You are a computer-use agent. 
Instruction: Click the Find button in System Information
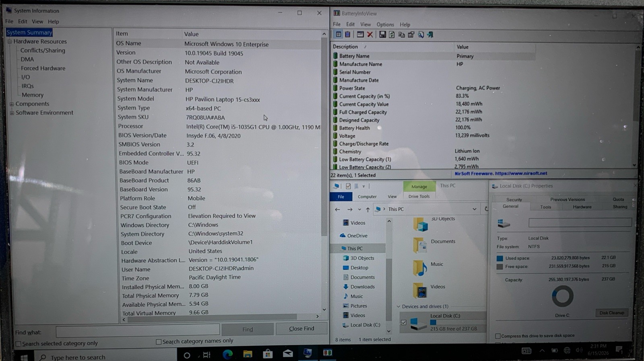coord(248,329)
